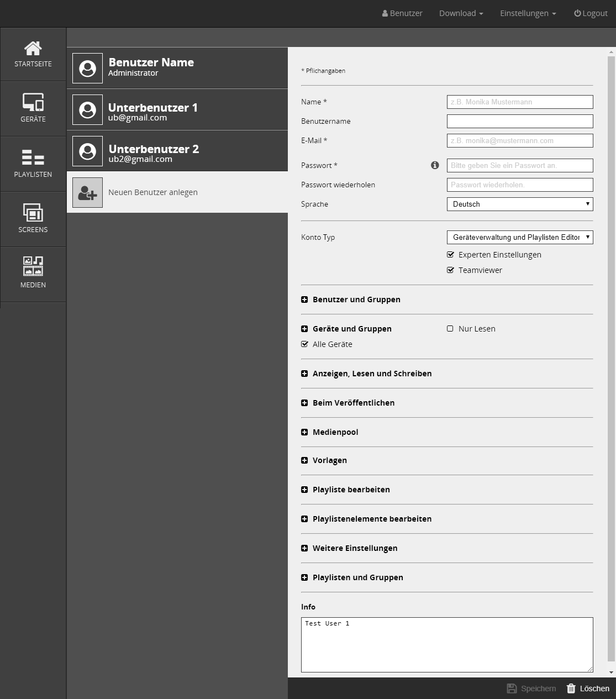Open the Konto Typ dropdown
The height and width of the screenshot is (699, 616).
pyautogui.click(x=519, y=237)
